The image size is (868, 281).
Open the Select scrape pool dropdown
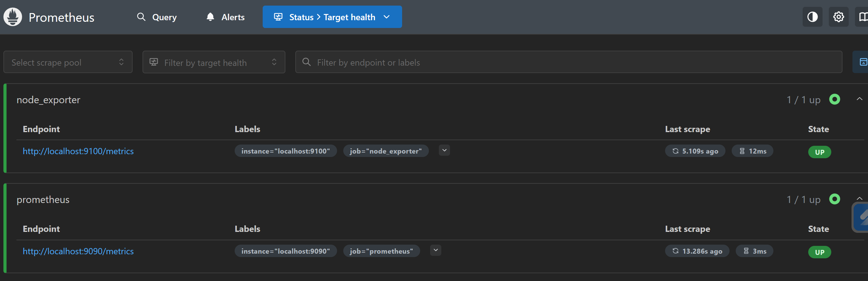click(x=68, y=62)
